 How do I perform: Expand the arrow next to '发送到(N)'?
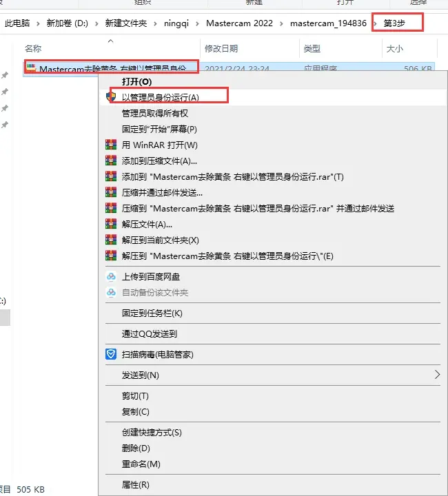437,375
